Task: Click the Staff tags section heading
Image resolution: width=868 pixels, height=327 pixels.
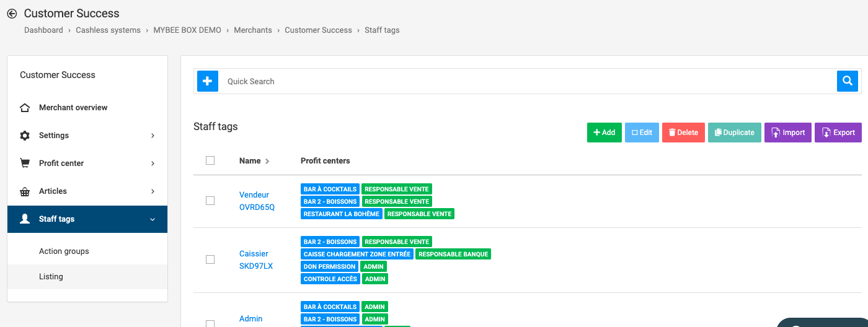Action: 216,126
